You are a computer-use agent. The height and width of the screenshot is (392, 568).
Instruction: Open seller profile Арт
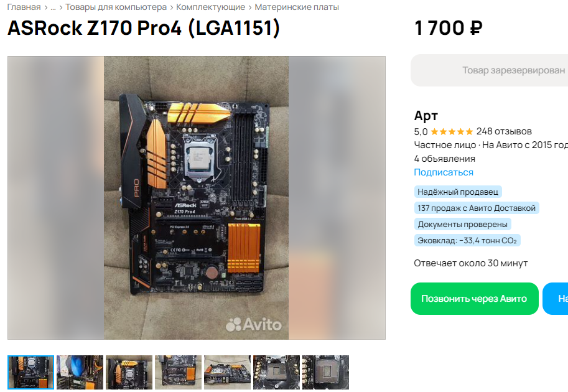[x=426, y=116]
